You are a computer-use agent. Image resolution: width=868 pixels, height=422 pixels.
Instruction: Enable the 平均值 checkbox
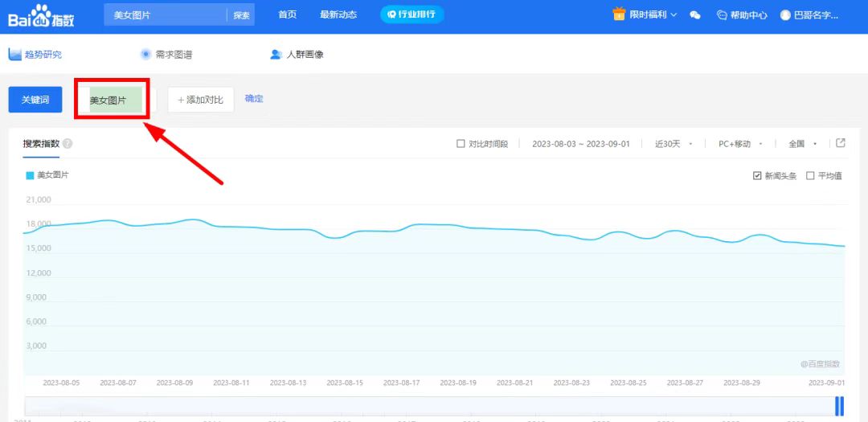[810, 175]
